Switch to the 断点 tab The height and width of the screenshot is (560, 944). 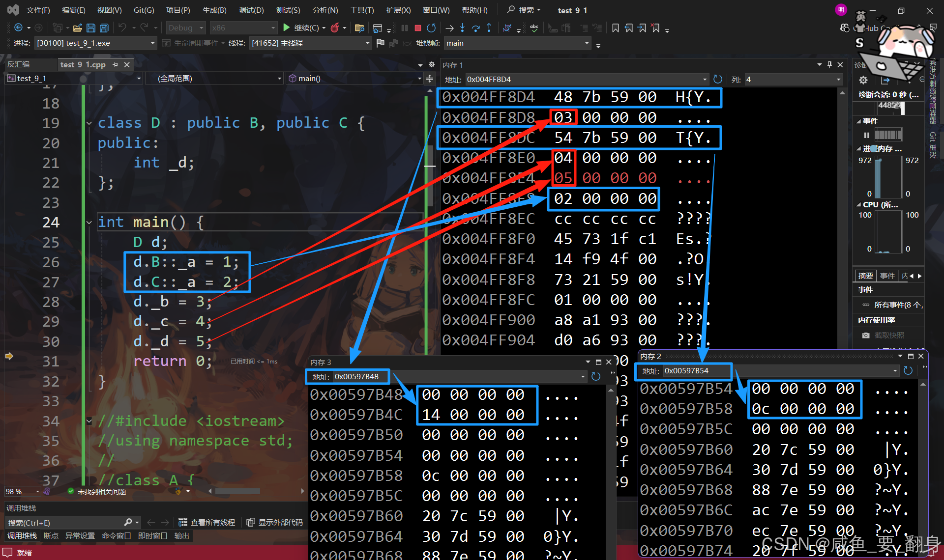coord(51,535)
